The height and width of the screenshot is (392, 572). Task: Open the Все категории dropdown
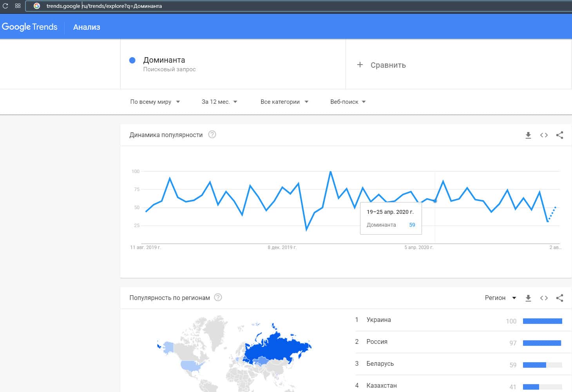[284, 102]
